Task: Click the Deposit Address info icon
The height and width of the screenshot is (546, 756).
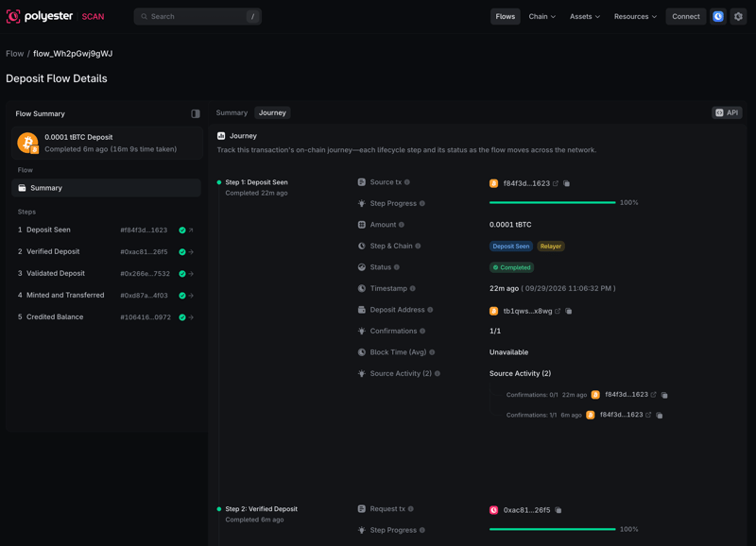Action: click(430, 310)
